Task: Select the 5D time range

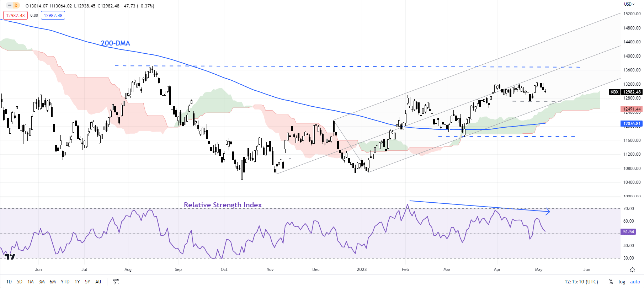Action: (x=20, y=282)
